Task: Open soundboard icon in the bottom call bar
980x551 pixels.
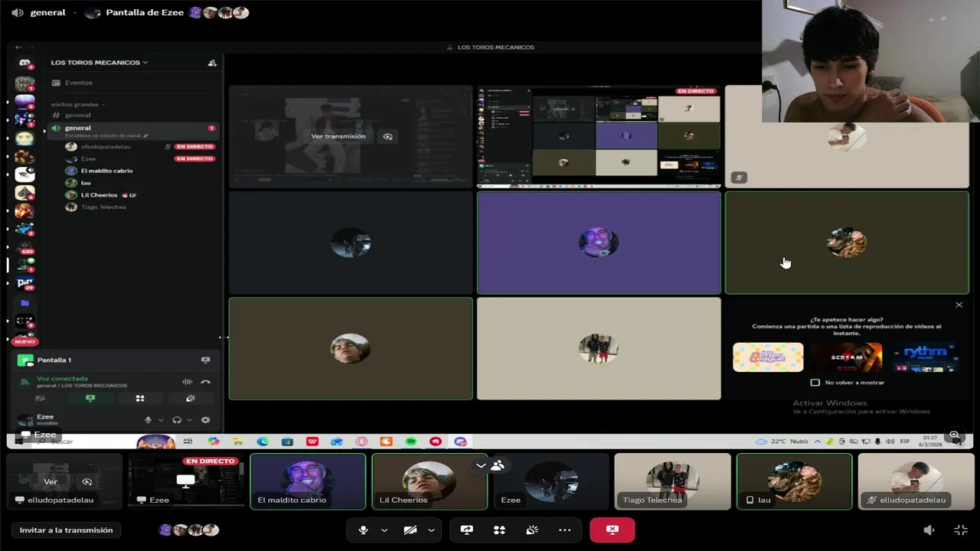Action: click(532, 530)
